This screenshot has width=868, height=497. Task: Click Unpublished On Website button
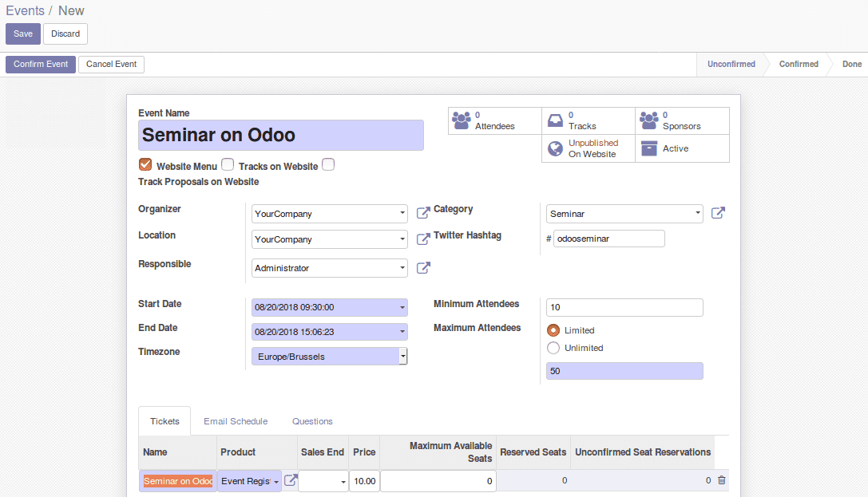tap(589, 148)
